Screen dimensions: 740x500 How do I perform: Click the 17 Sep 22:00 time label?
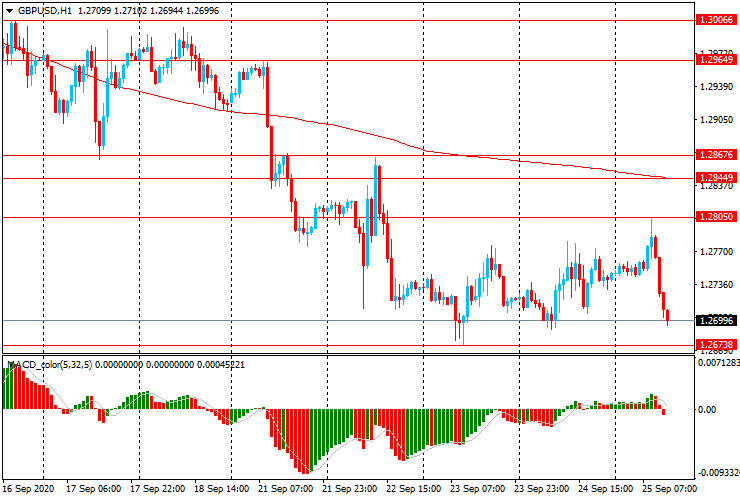coord(157,489)
